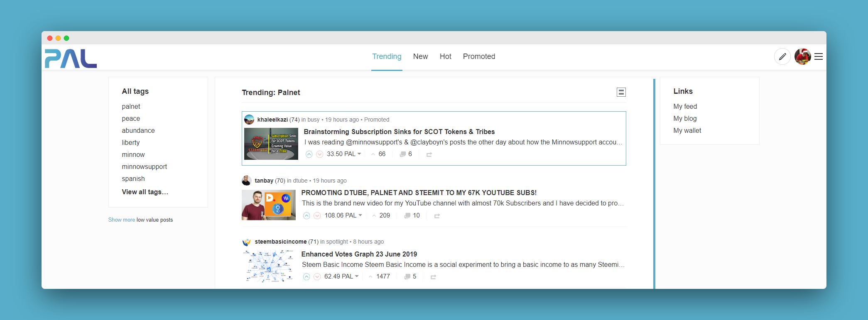The image size is (868, 320).
Task: Open comments on khaleelkazi's post
Action: click(406, 154)
